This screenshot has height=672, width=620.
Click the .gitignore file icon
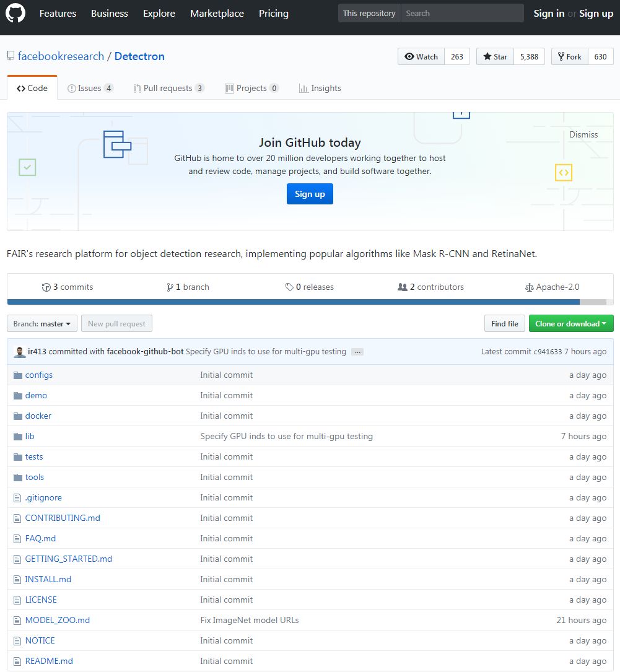(x=17, y=498)
